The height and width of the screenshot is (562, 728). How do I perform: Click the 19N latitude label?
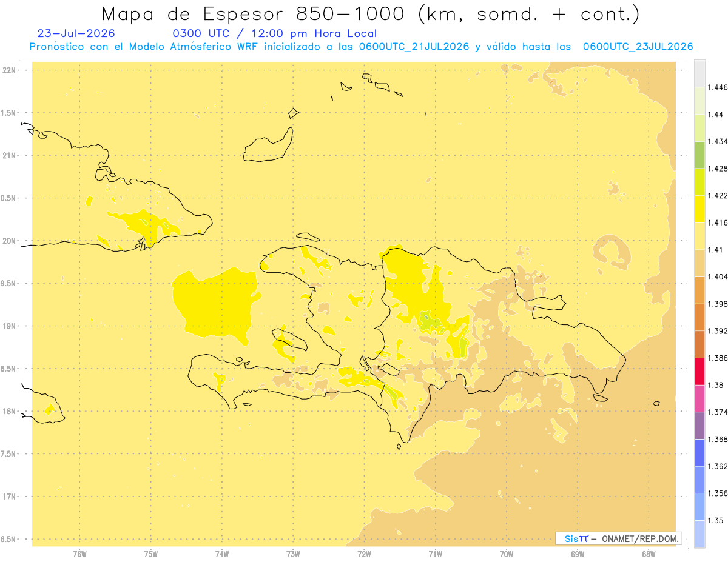tap(10, 326)
